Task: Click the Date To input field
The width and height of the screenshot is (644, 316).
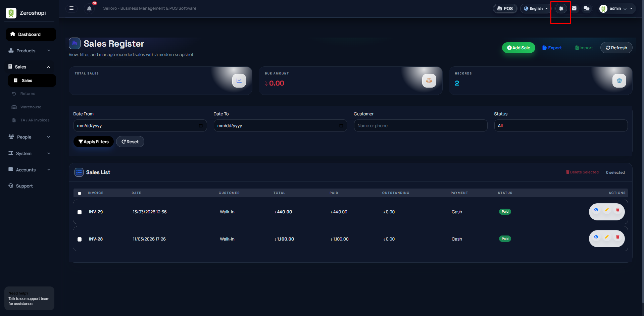Action: 280,125
